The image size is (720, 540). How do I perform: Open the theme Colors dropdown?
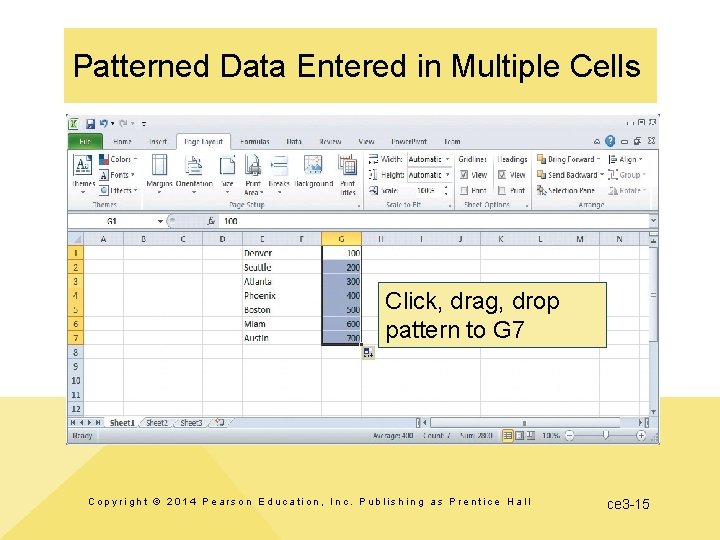tap(118, 159)
